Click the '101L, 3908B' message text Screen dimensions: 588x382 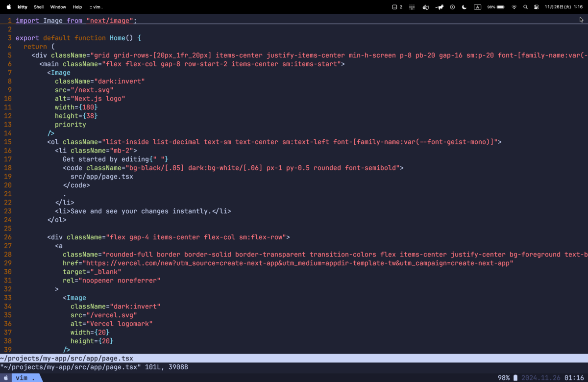pos(167,367)
